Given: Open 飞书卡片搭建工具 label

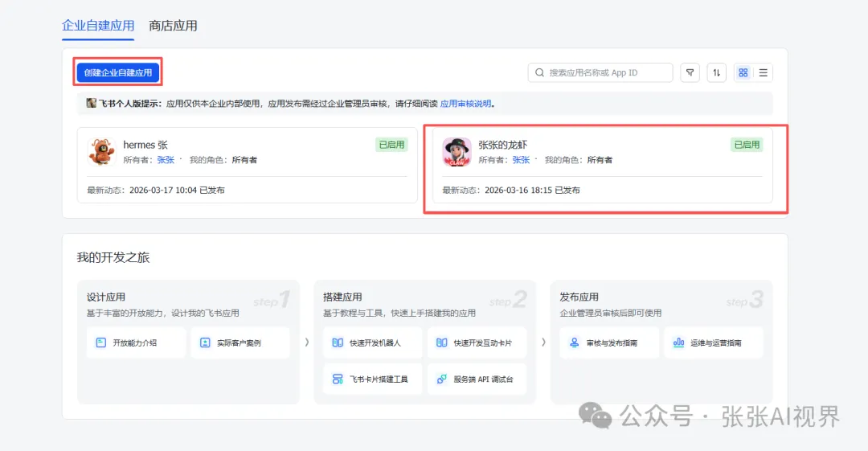Looking at the screenshot, I should tap(379, 379).
